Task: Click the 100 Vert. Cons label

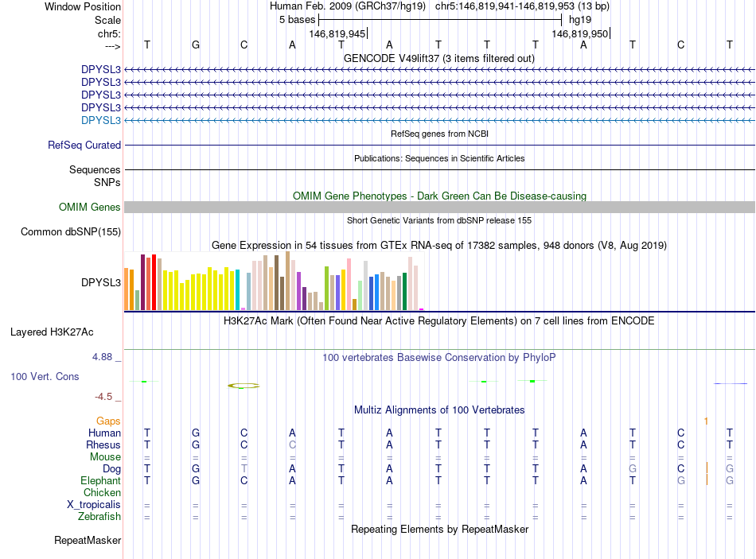Action: pos(45,376)
